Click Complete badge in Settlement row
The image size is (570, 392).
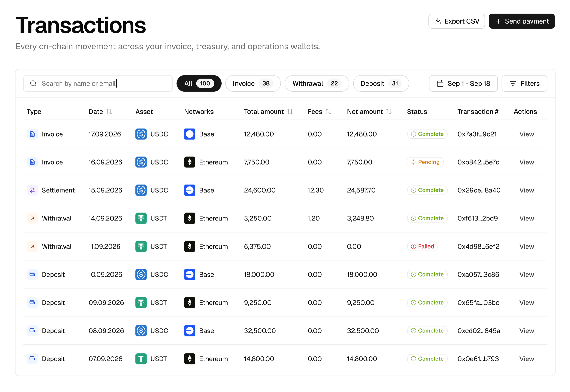(x=427, y=190)
